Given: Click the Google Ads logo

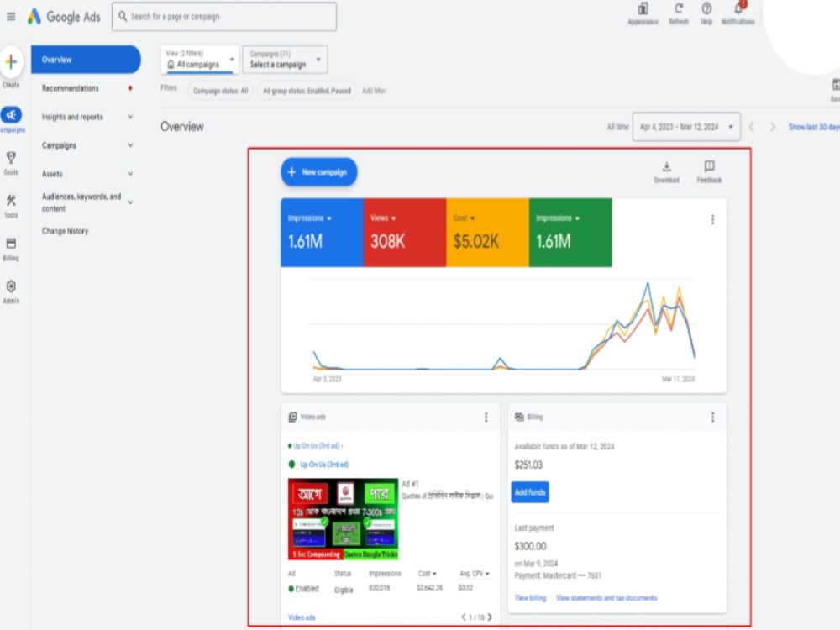Looking at the screenshot, I should [65, 17].
